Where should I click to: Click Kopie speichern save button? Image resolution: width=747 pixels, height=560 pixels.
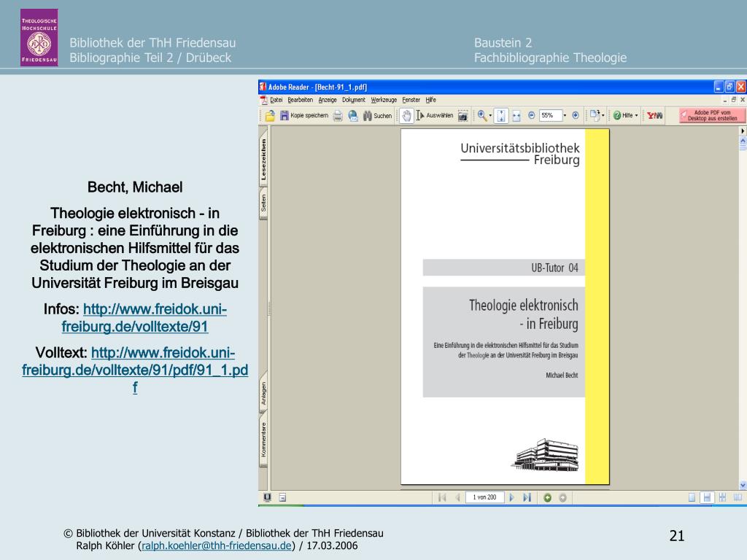(304, 116)
